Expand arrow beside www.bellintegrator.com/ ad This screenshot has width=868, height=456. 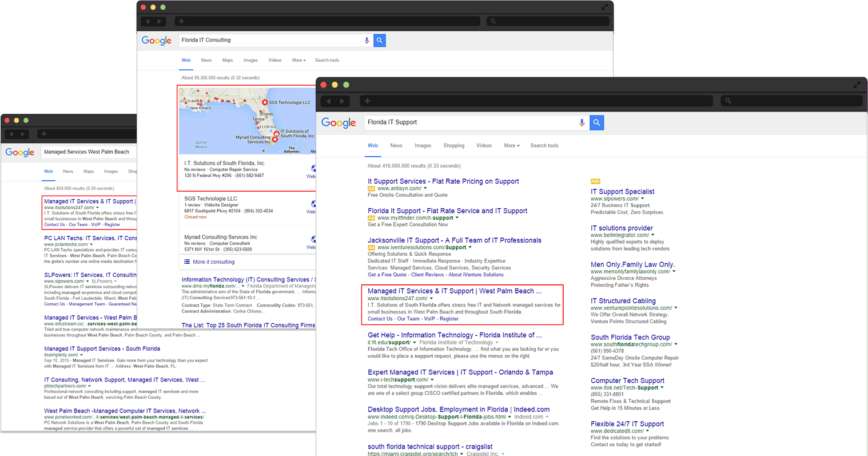[x=653, y=235]
